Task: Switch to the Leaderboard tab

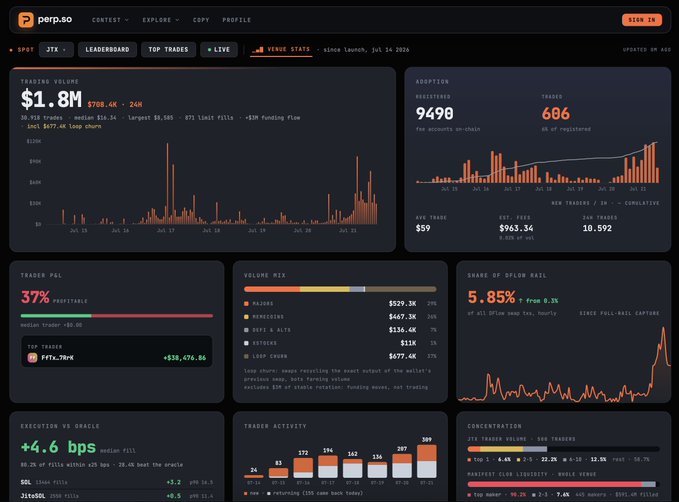Action: click(107, 49)
